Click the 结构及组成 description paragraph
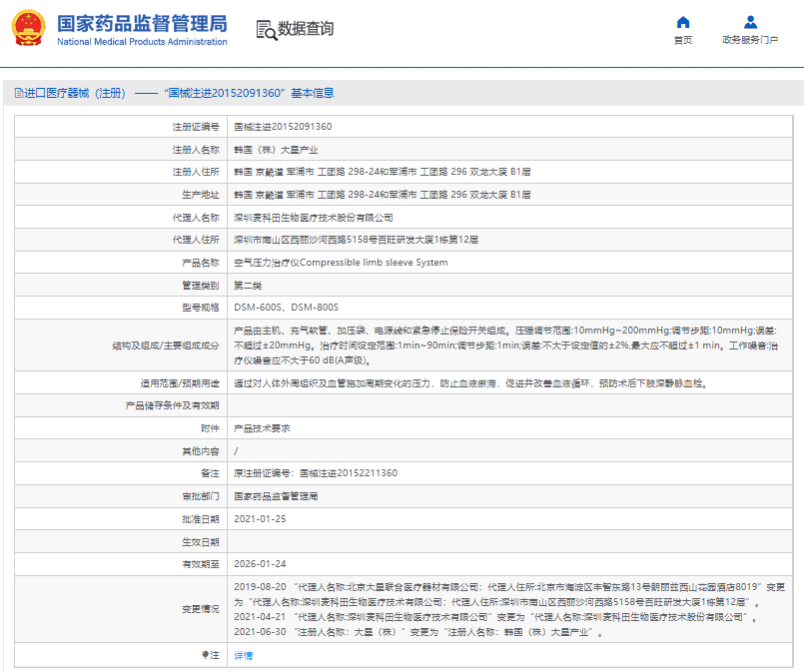Screen dimensions: 804x672 pos(506,345)
